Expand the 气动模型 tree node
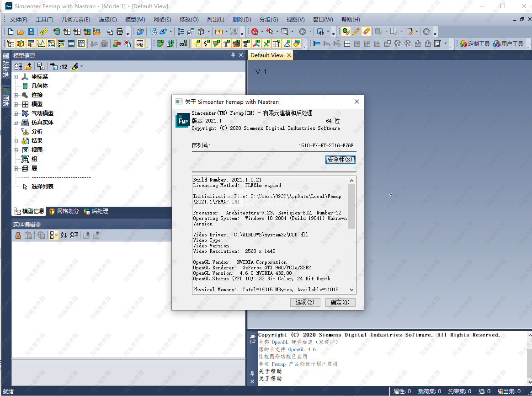Viewport: 532px width, 396px height. [x=16, y=114]
